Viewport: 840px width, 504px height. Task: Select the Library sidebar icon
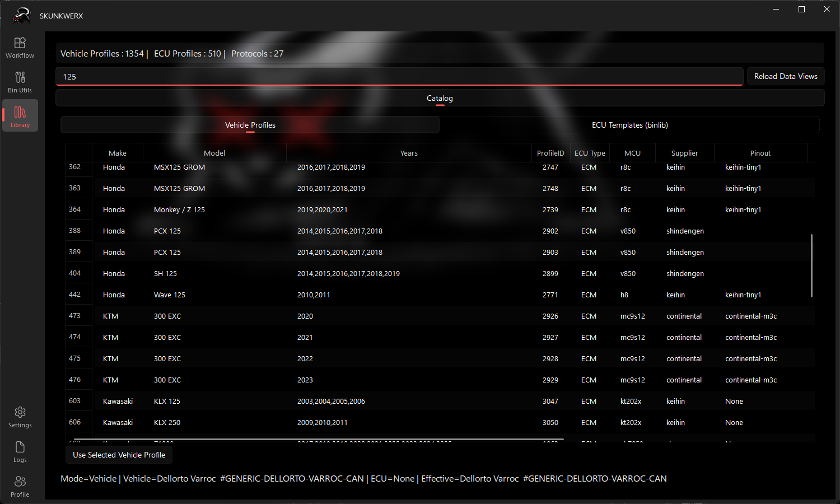click(x=20, y=116)
